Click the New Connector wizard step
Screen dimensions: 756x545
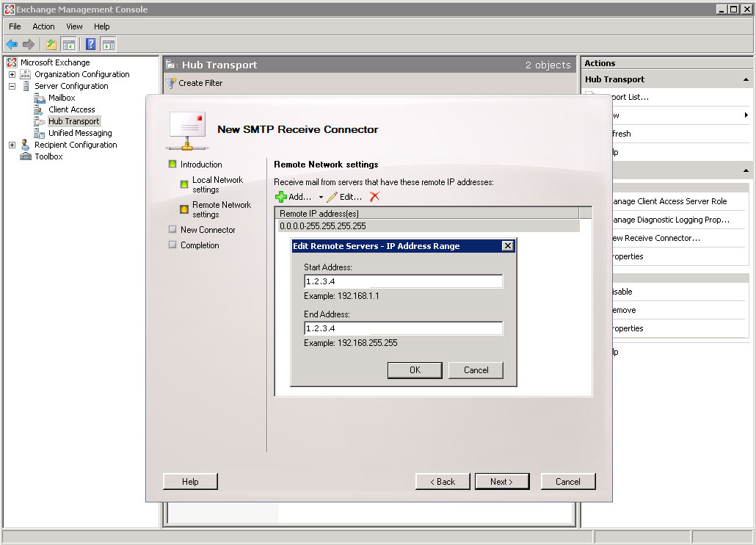(x=208, y=230)
